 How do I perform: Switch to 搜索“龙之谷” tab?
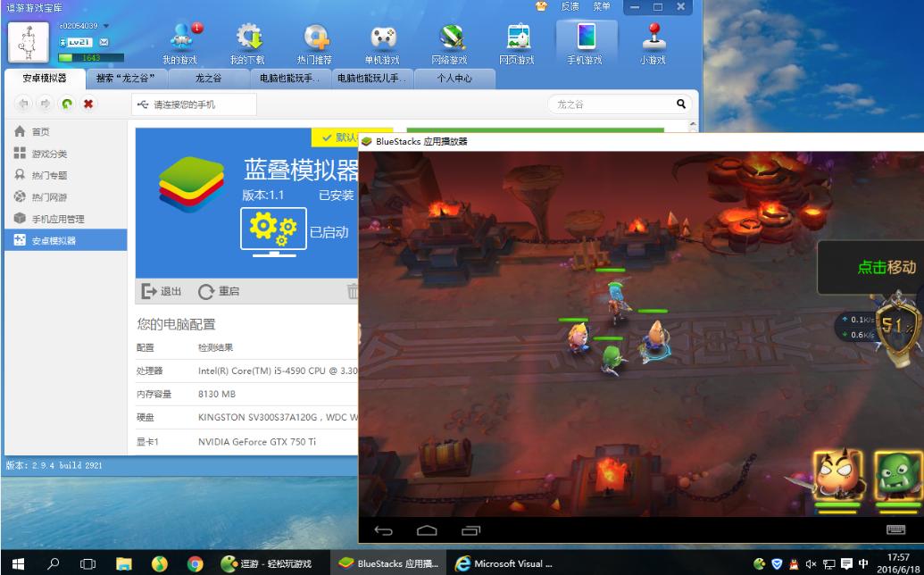tap(126, 78)
